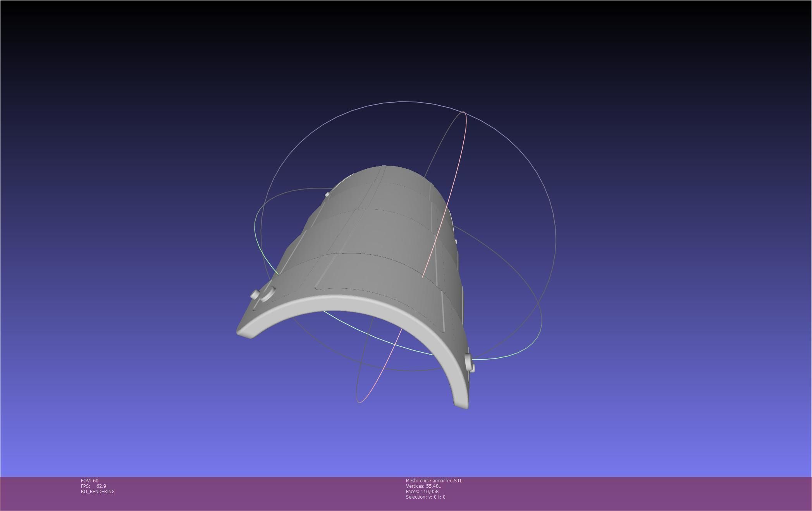Image resolution: width=812 pixels, height=511 pixels.
Task: Click the FOV: 60 readout
Action: 89,480
